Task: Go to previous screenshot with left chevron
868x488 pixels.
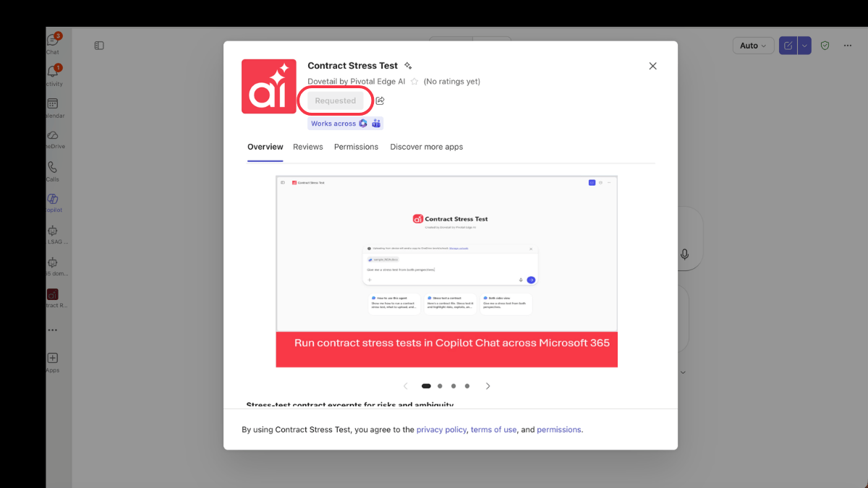Action: [405, 386]
